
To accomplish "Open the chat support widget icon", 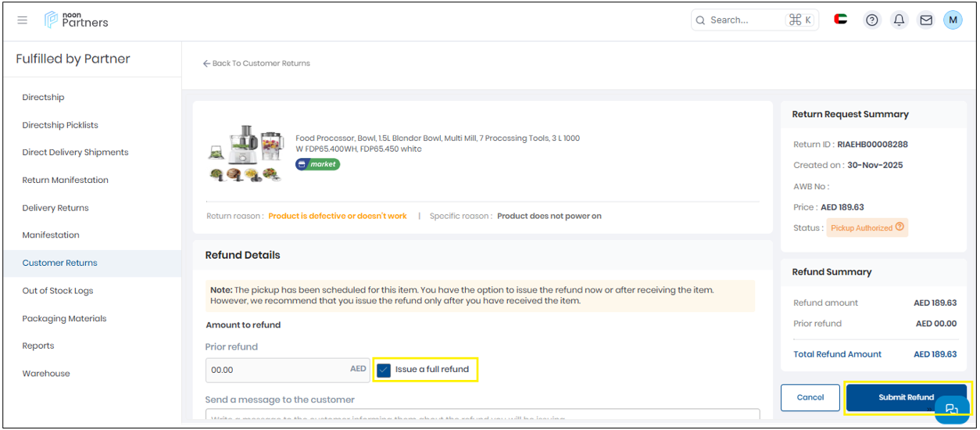I will [x=951, y=410].
